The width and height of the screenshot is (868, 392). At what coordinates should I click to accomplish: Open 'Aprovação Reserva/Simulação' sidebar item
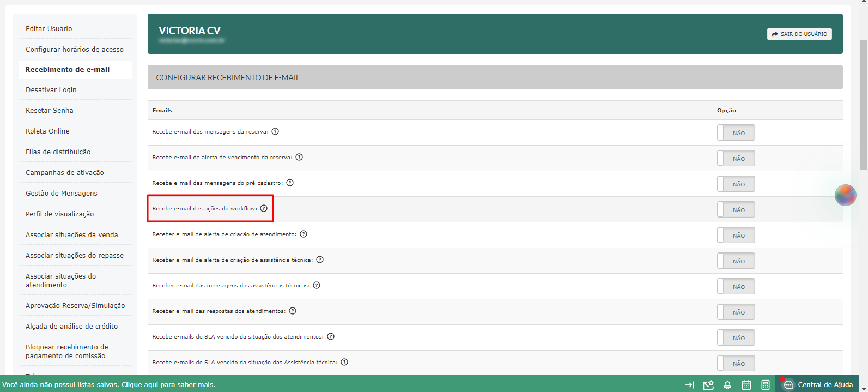[x=75, y=305]
